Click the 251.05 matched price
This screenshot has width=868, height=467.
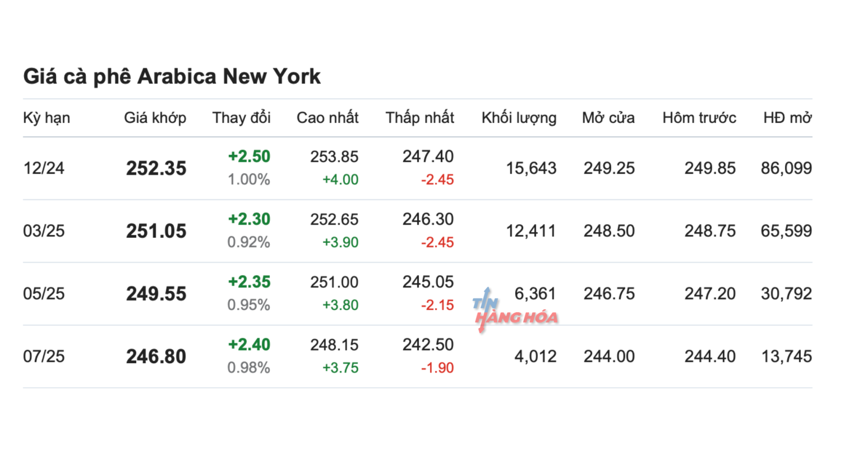tap(156, 231)
